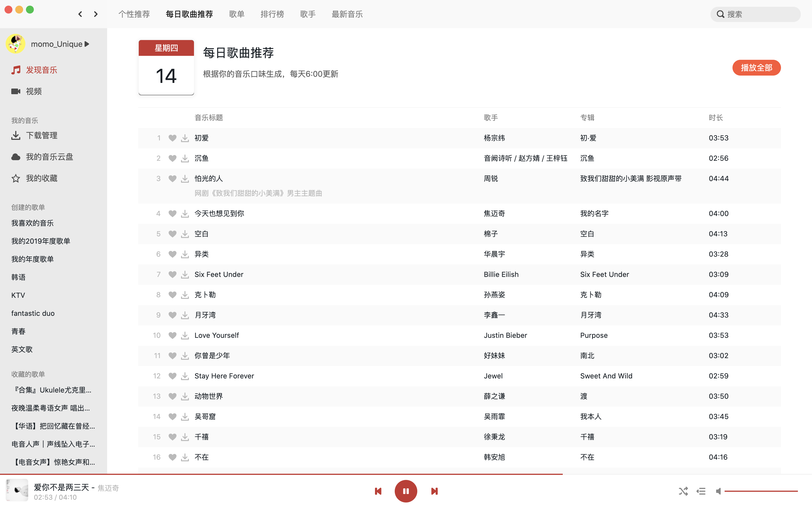Mute the volume speaker icon
This screenshot has height=507, width=812.
click(x=718, y=491)
